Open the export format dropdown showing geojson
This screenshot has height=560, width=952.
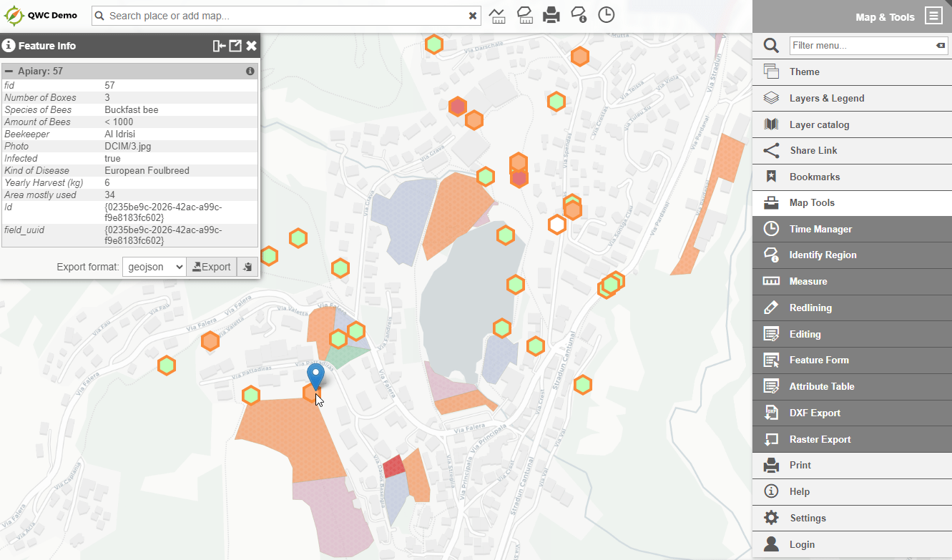point(154,266)
